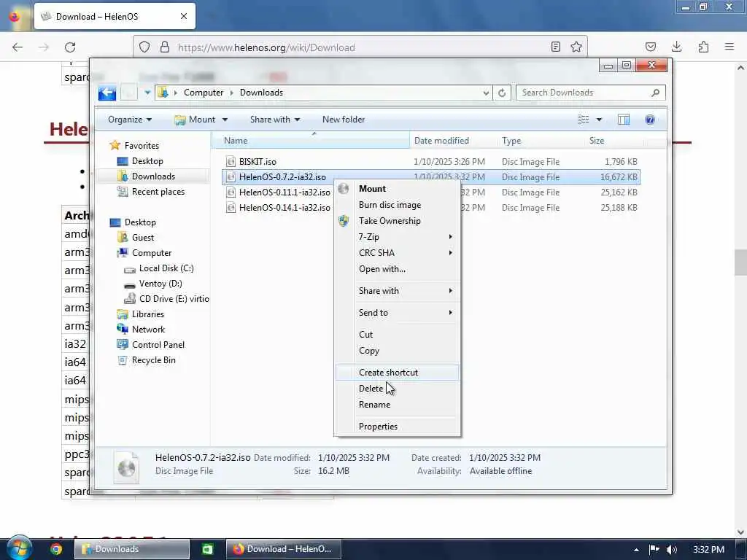Open recent locations dropdown beside navigation arrows
Screen dimensions: 747x560
point(147,93)
